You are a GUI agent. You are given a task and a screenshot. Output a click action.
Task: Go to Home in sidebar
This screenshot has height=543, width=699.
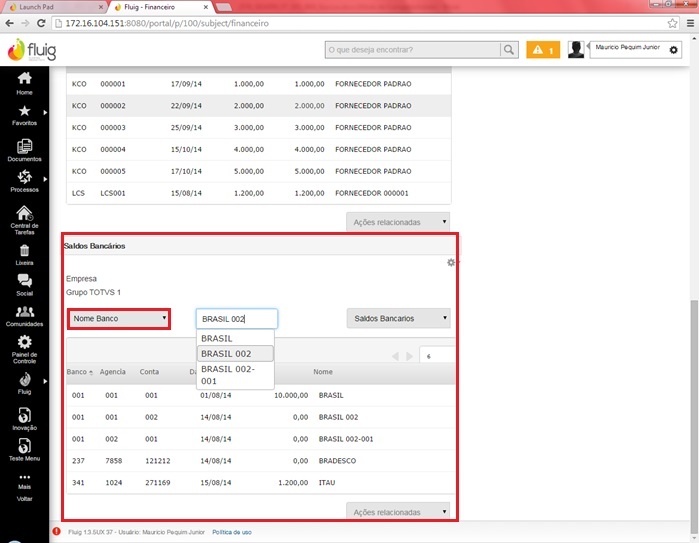[24, 83]
